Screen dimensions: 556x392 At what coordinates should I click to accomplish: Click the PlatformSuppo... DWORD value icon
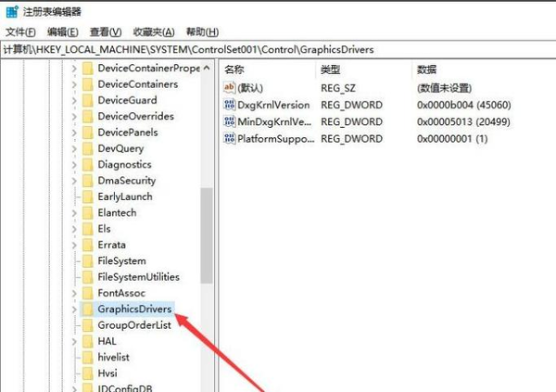tap(230, 138)
